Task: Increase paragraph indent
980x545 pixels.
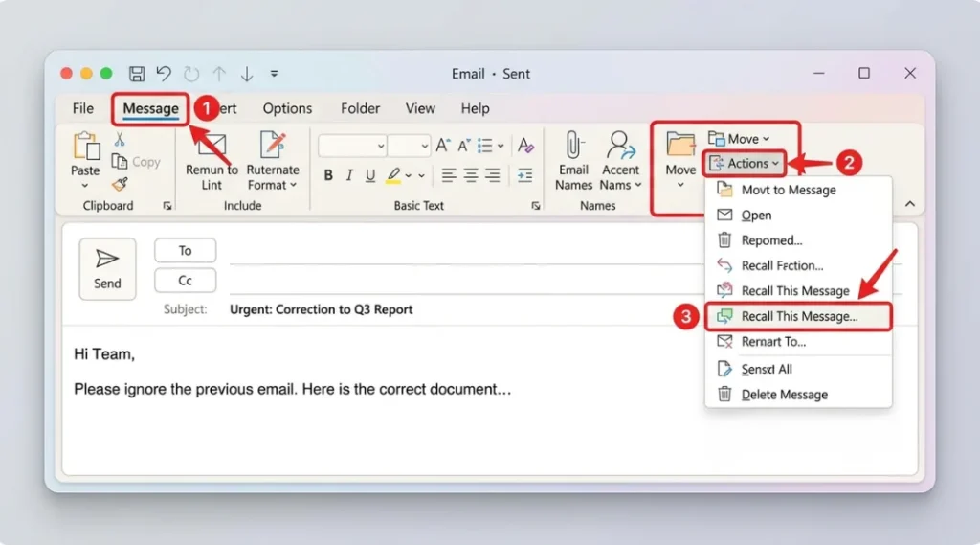Action: coord(525,176)
